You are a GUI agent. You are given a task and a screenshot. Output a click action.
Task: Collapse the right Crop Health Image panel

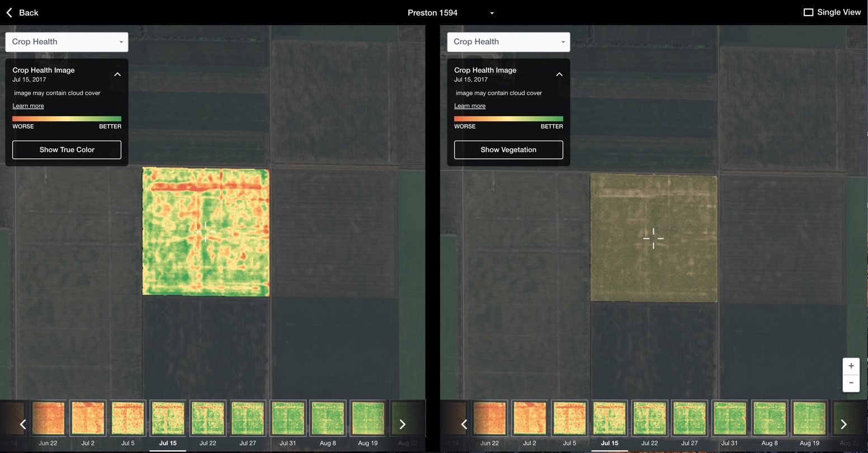click(559, 74)
